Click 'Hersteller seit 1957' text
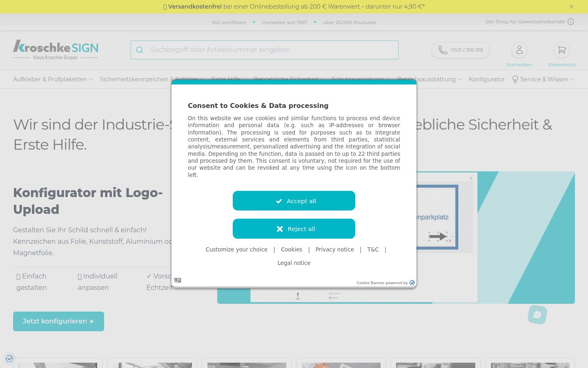The image size is (588, 368). point(285,22)
